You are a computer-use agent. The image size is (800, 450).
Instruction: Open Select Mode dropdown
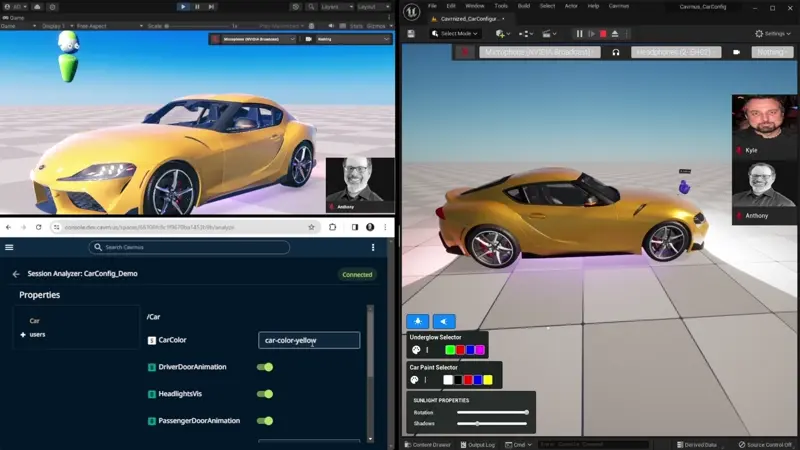(455, 34)
